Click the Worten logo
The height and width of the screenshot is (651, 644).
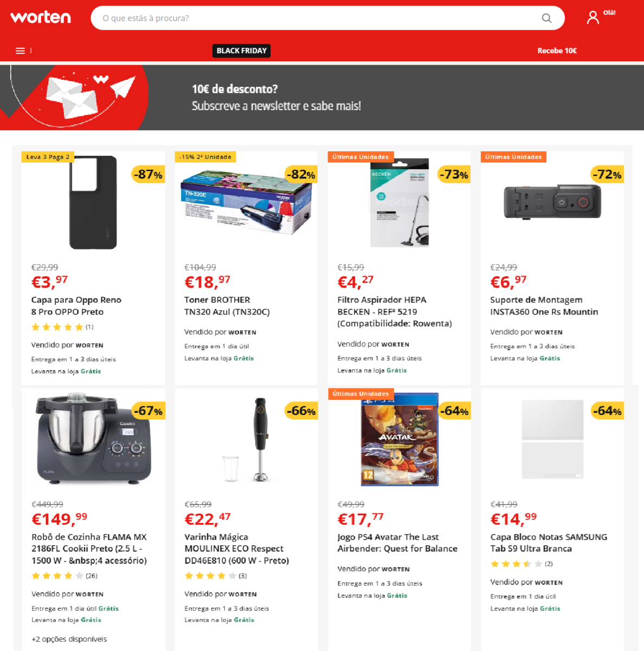coord(41,17)
